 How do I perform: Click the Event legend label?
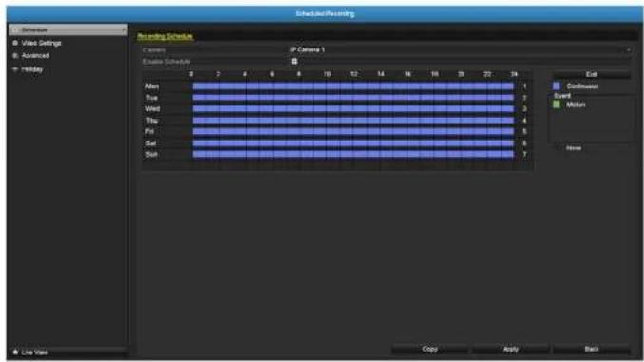pos(562,96)
